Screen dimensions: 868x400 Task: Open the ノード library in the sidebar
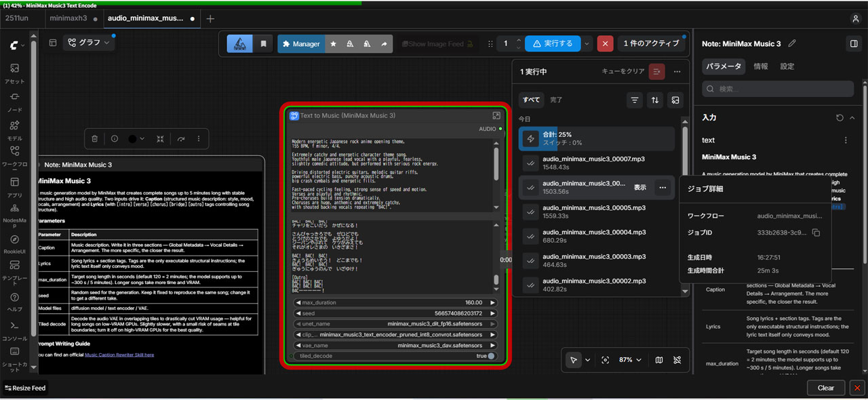14,102
